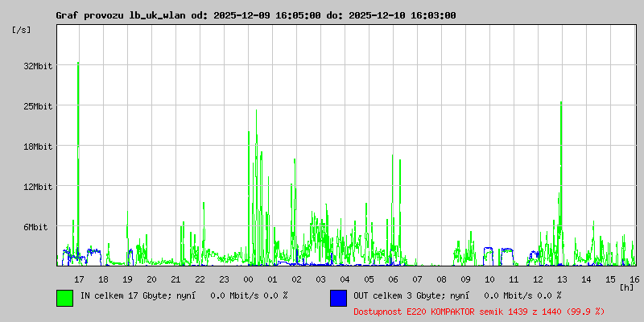
Task: Click the [h] hour unit label
Action: click(627, 287)
